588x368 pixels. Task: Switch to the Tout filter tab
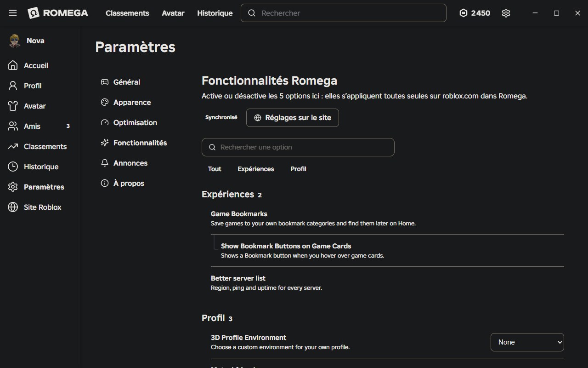pos(215,169)
